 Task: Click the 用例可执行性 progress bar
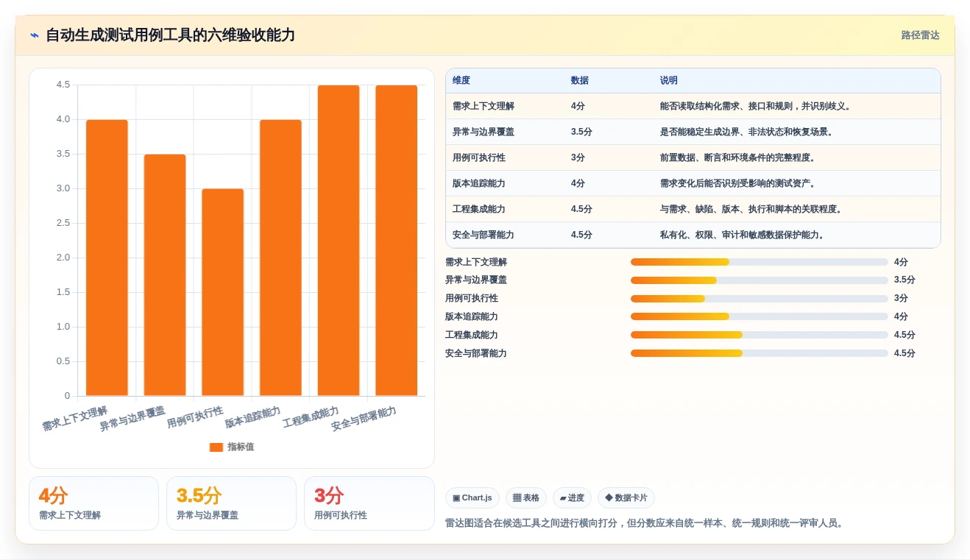click(760, 299)
